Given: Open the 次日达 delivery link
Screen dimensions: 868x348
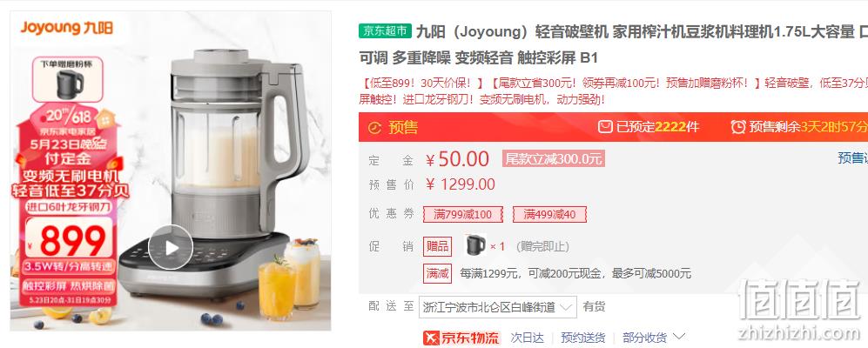Looking at the screenshot, I should (527, 338).
